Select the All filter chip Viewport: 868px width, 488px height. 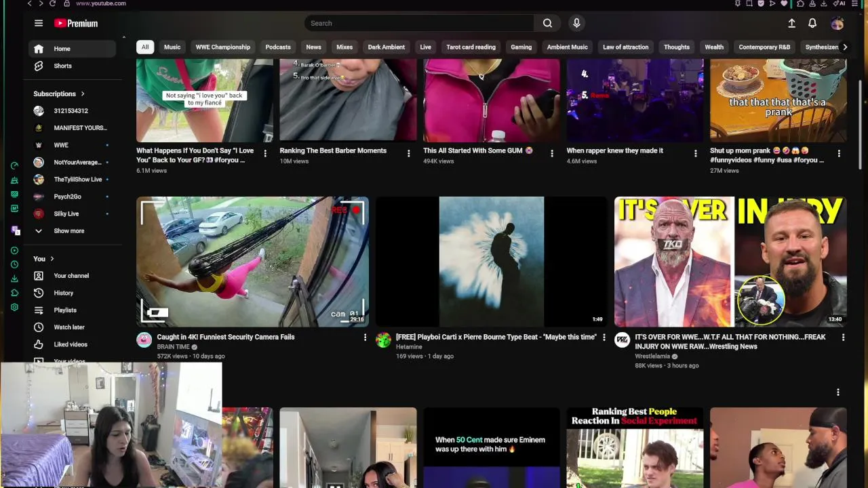click(145, 47)
